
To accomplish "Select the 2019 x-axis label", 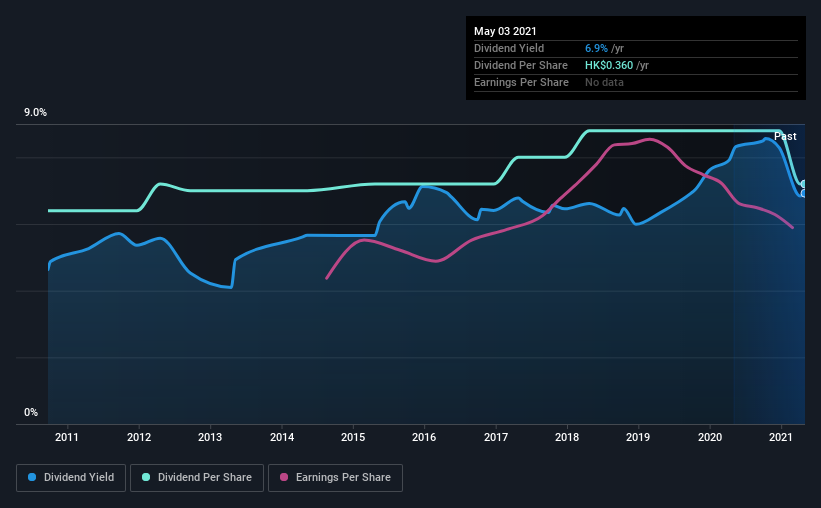I will [x=638, y=437].
